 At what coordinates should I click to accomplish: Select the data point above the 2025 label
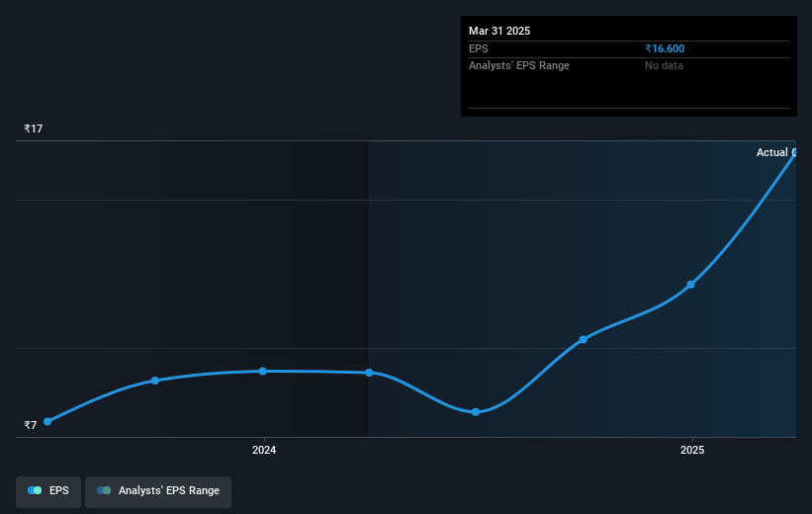690,285
